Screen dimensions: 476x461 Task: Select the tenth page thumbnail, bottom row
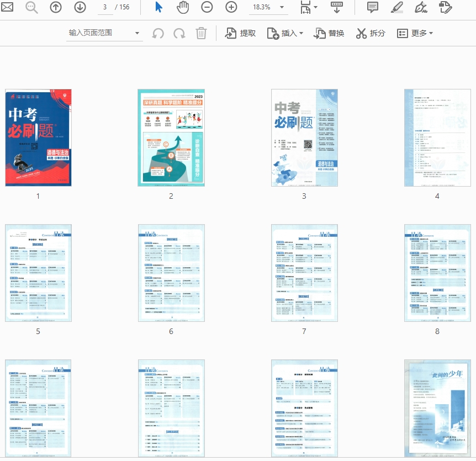171,408
